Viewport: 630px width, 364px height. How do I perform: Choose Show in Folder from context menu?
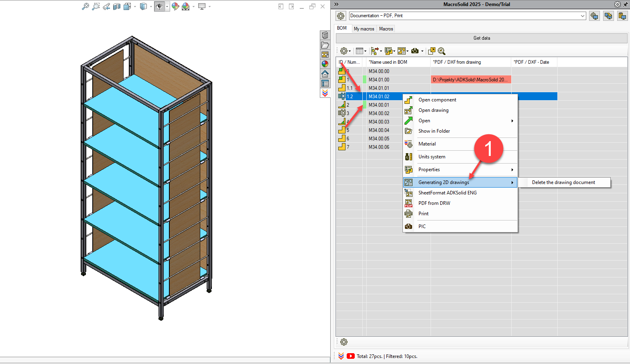click(x=460, y=131)
